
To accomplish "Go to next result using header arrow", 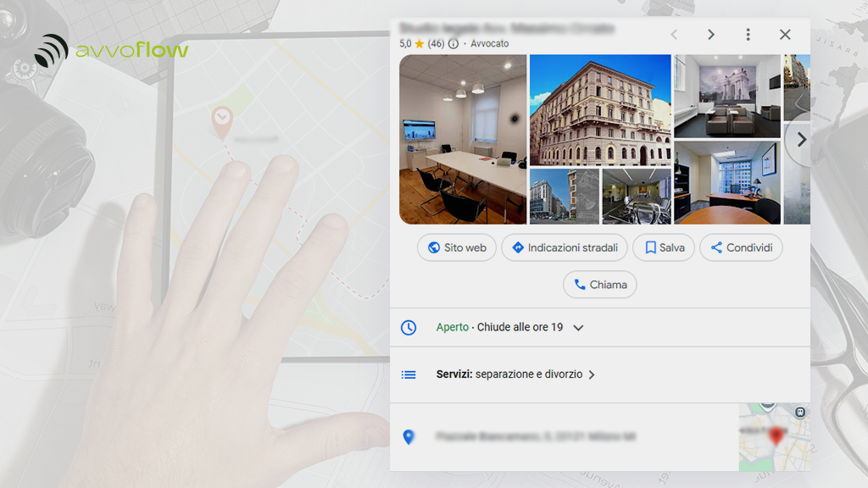I will click(x=711, y=35).
